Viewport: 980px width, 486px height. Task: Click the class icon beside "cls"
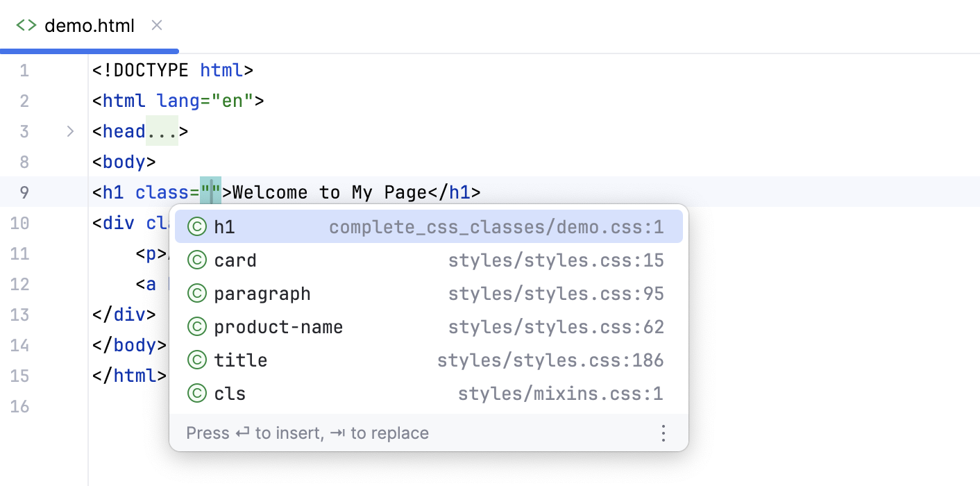[x=196, y=393]
